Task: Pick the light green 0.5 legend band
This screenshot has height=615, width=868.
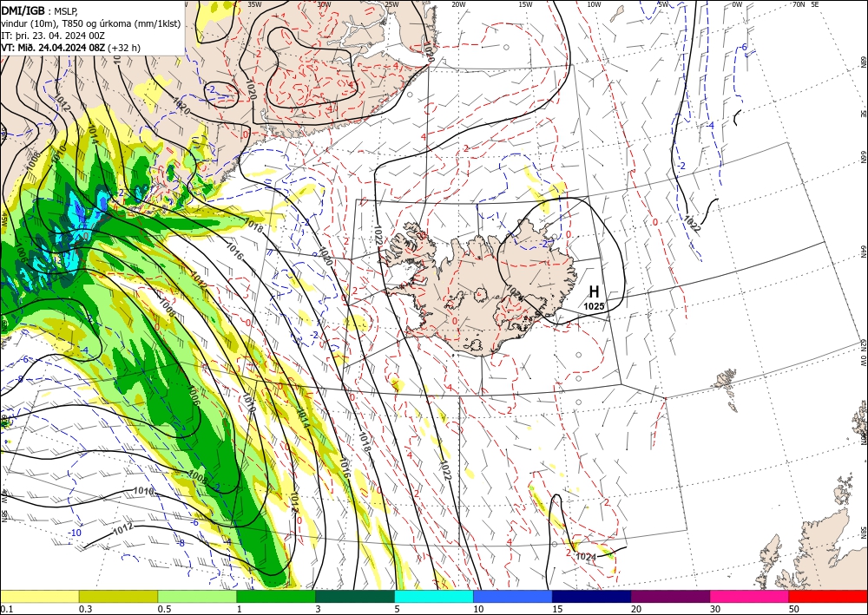Action: pos(197,596)
